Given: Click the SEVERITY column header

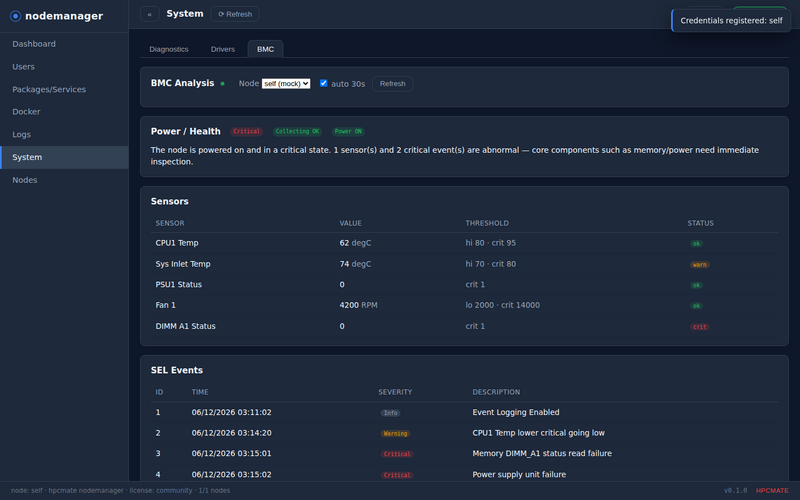Looking at the screenshot, I should point(395,392).
